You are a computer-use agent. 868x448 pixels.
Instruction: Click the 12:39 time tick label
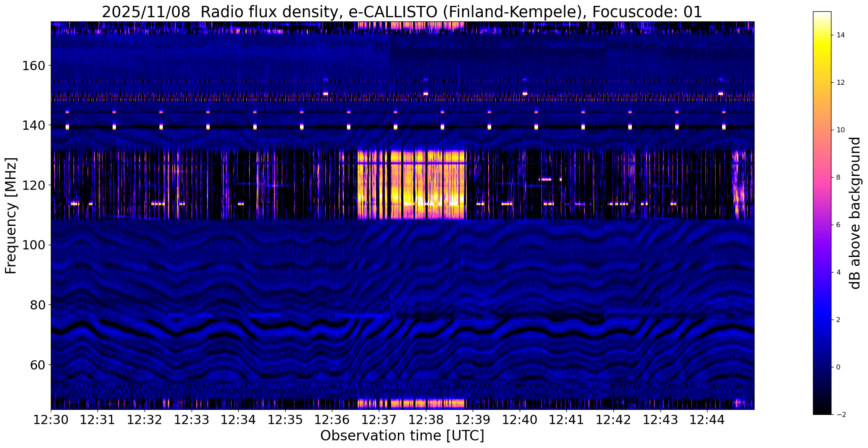click(473, 419)
